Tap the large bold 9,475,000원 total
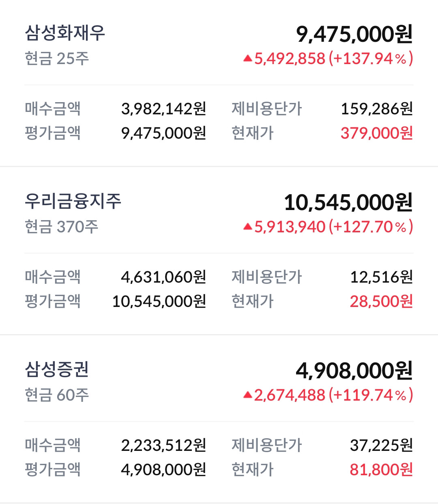This screenshot has height=504, width=438. pos(354,34)
